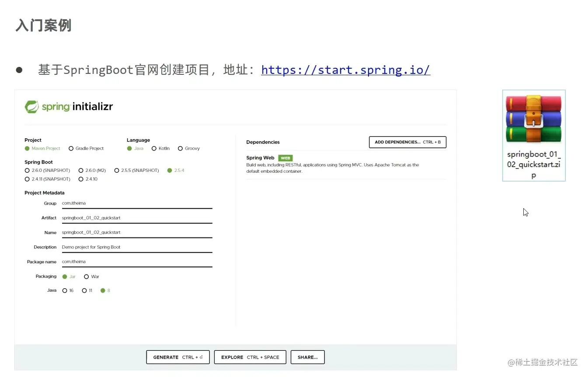Open the ADD DEPENDENCIES dialog
588x377 pixels.
point(407,142)
